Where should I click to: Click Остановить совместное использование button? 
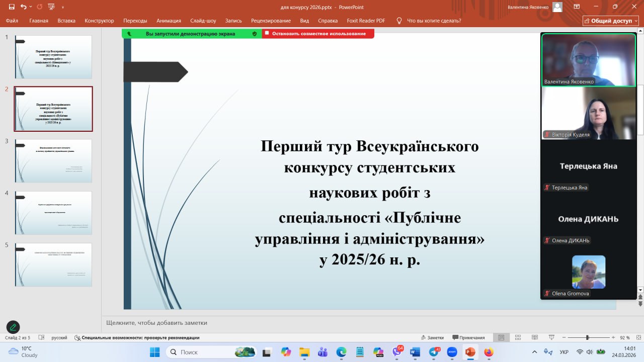point(318,34)
